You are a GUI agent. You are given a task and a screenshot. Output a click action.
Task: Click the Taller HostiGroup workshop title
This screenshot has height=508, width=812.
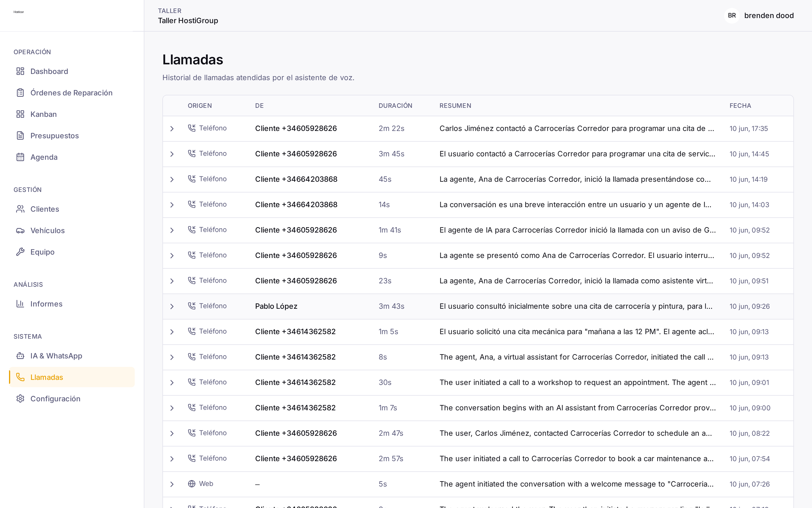click(188, 21)
